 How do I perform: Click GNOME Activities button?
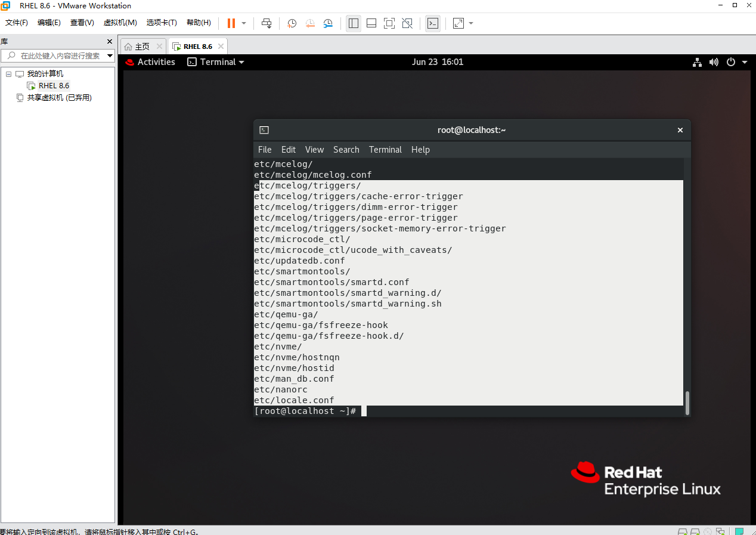[150, 62]
